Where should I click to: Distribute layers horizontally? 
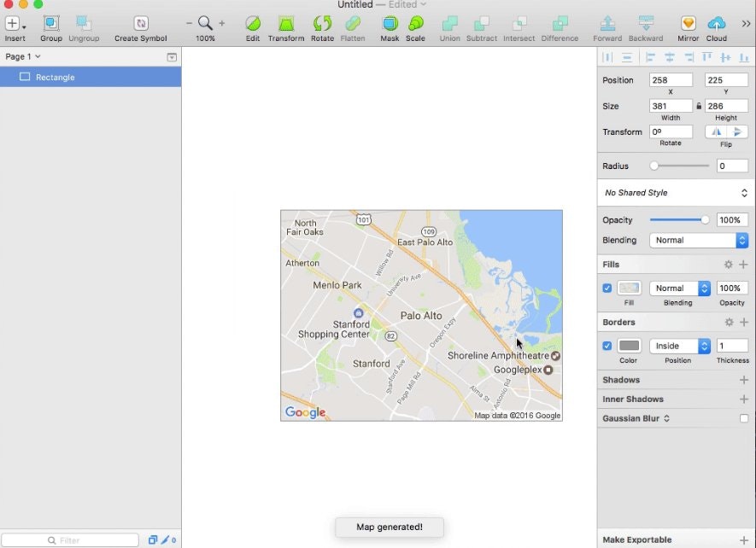click(607, 58)
